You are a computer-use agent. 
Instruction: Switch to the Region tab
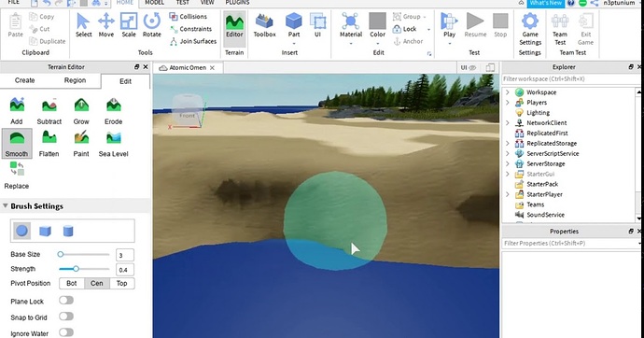pos(75,80)
